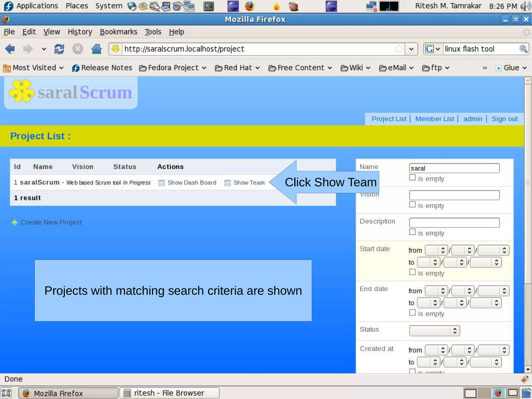Viewport: 532px width, 399px height.
Task: Open the View menu
Action: [51, 32]
